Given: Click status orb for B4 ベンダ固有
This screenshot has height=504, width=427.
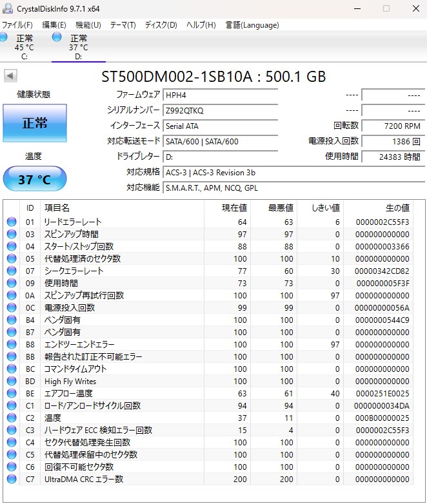Looking at the screenshot, I should coord(12,320).
